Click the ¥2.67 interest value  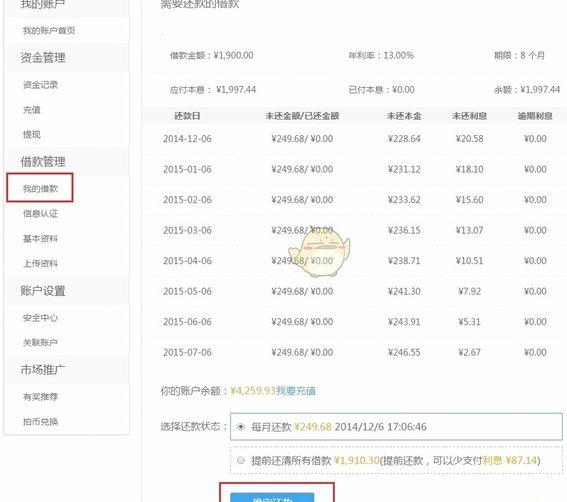click(x=469, y=352)
